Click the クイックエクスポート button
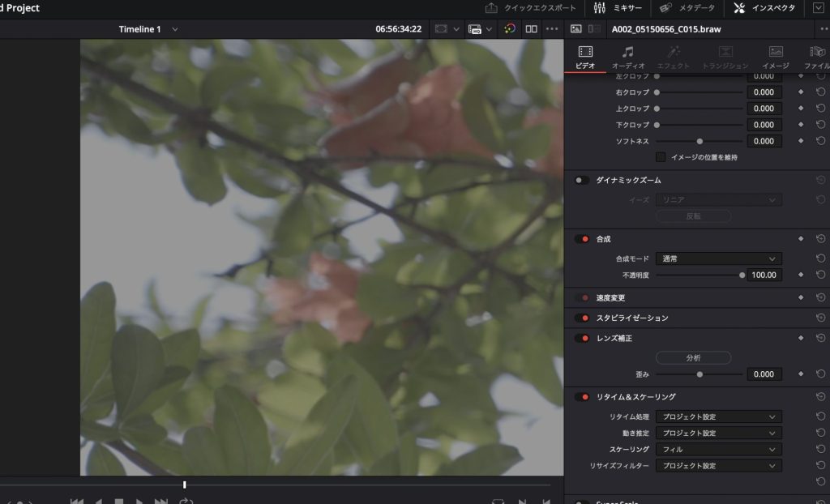Viewport: 830px width, 504px height. click(x=530, y=8)
